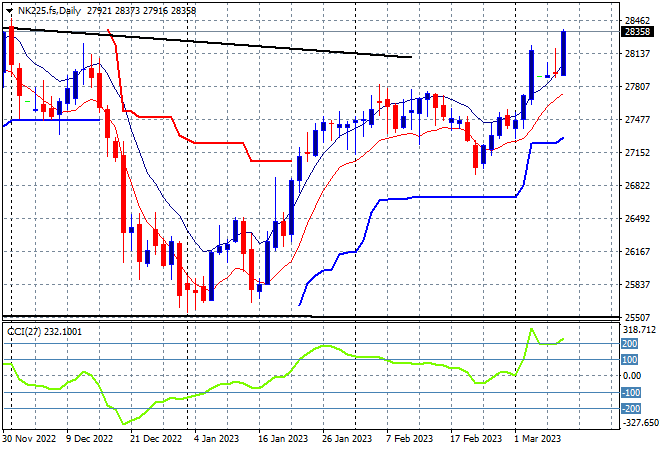
Task: Click the 100 level marker on CCI scale
Action: [x=630, y=360]
